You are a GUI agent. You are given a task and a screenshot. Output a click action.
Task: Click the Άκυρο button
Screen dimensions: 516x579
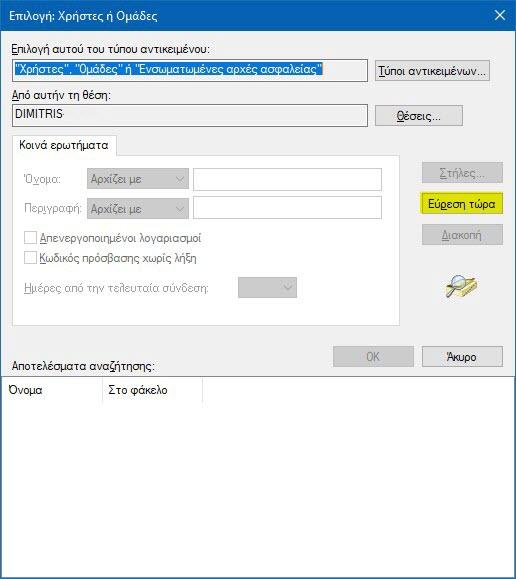pos(462,356)
